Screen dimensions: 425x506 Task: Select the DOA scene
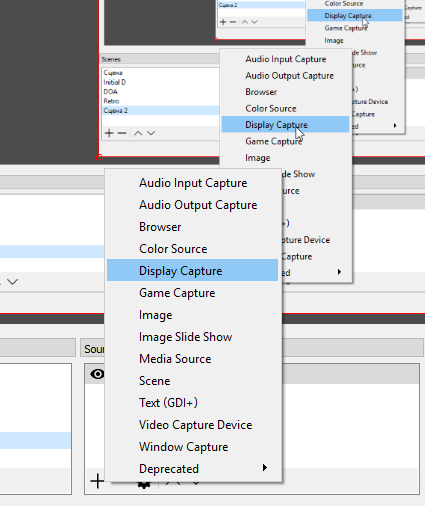pos(160,92)
